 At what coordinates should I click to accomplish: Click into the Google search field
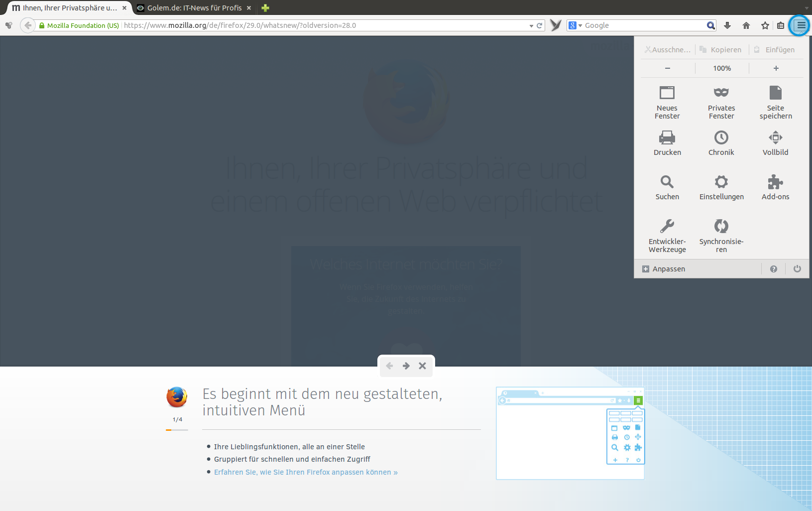[645, 25]
